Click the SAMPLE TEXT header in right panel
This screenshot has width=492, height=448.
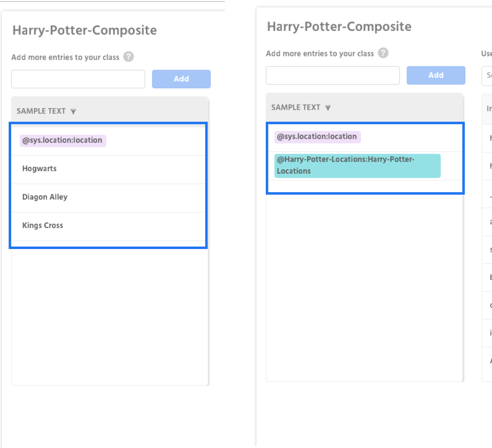[x=296, y=108]
